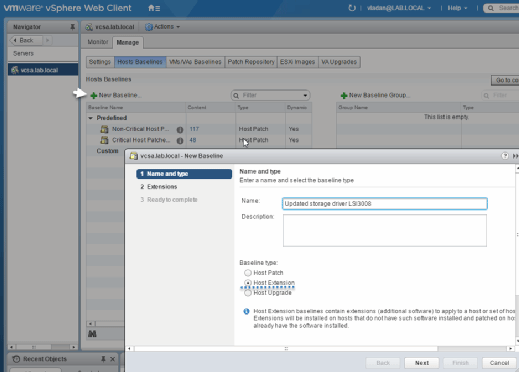Open the Patch Repository sub-tab
Screen dimensions: 519x372
pyautogui.click(x=251, y=62)
